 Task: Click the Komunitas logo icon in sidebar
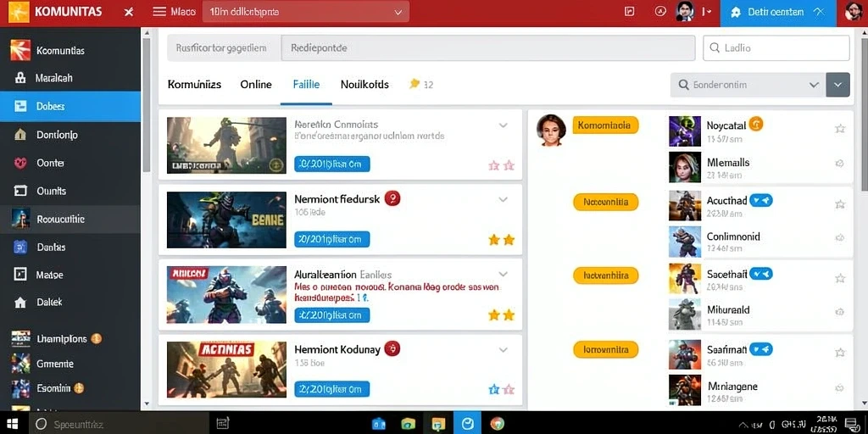coord(20,50)
